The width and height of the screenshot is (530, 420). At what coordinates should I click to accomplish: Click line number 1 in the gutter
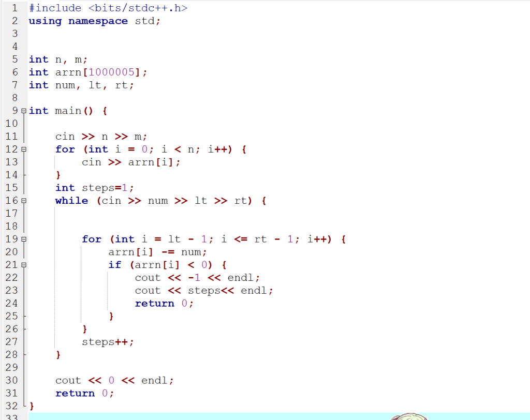point(14,8)
